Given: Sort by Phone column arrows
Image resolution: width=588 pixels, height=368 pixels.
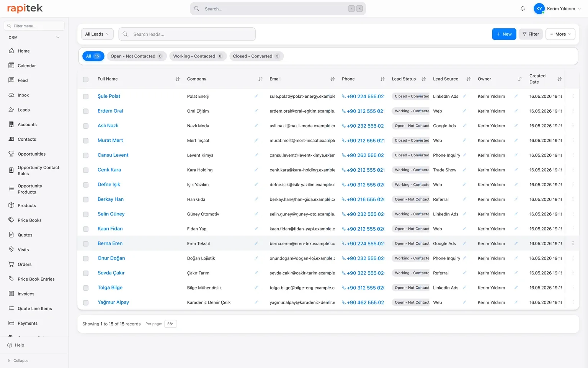Looking at the screenshot, I should [x=382, y=79].
